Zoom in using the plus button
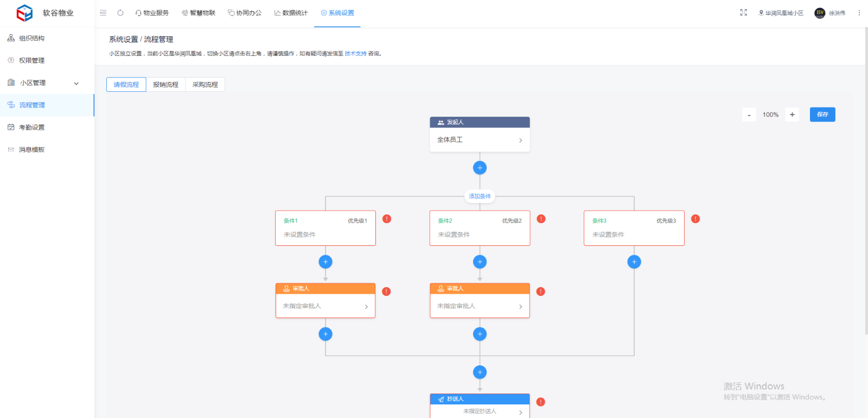The image size is (868, 418). 792,115
